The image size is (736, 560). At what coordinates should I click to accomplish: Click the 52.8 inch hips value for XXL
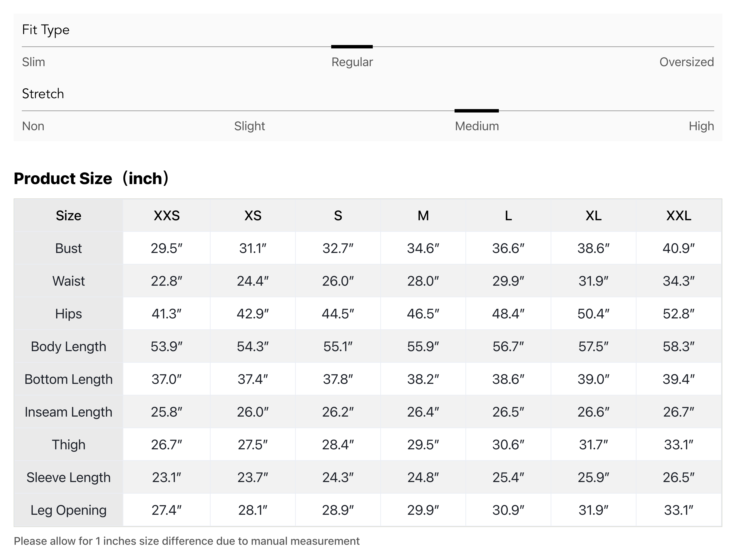tap(679, 313)
